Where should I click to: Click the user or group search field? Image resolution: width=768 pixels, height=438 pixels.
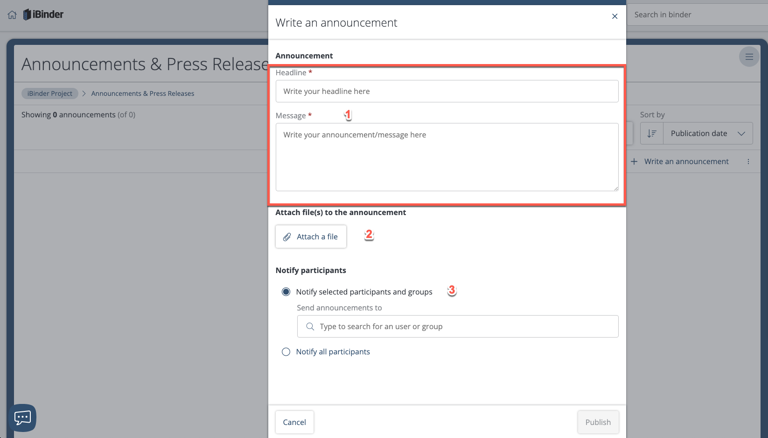(x=457, y=326)
